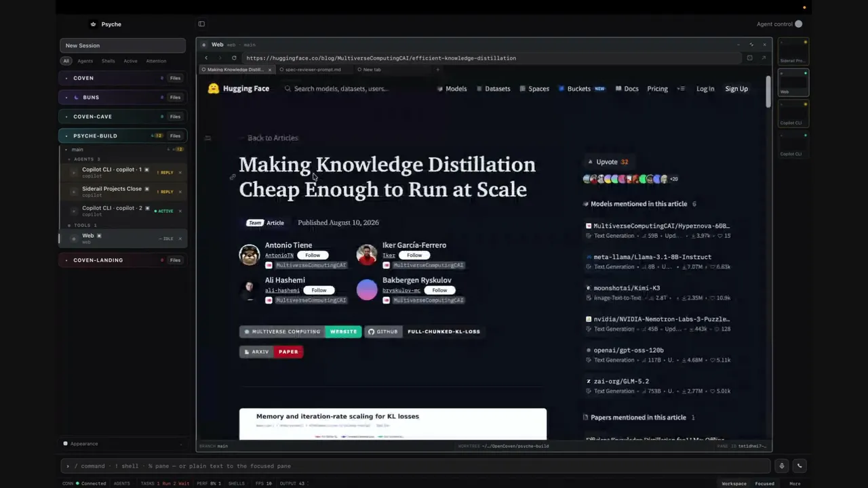Filter sessions by Shells
The image size is (868, 488).
pyautogui.click(x=108, y=61)
